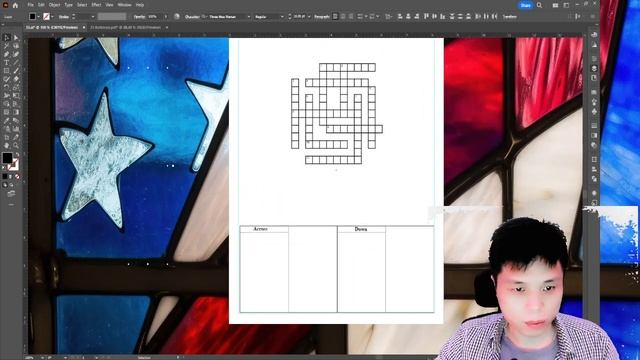640x360 pixels.
Task: Open the topmost panel icon in right dock
Action: point(594,35)
